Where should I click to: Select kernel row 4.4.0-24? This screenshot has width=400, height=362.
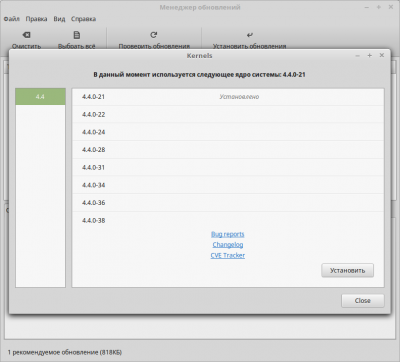[x=228, y=132]
